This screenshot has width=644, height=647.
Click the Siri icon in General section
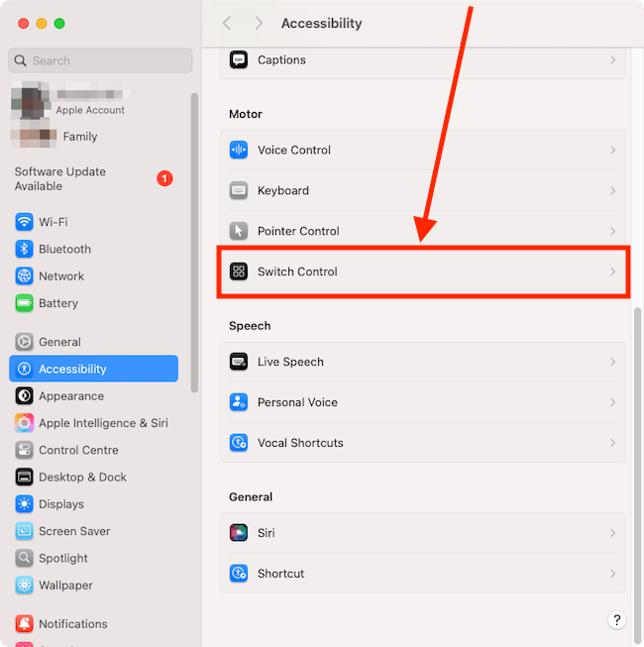[238, 533]
